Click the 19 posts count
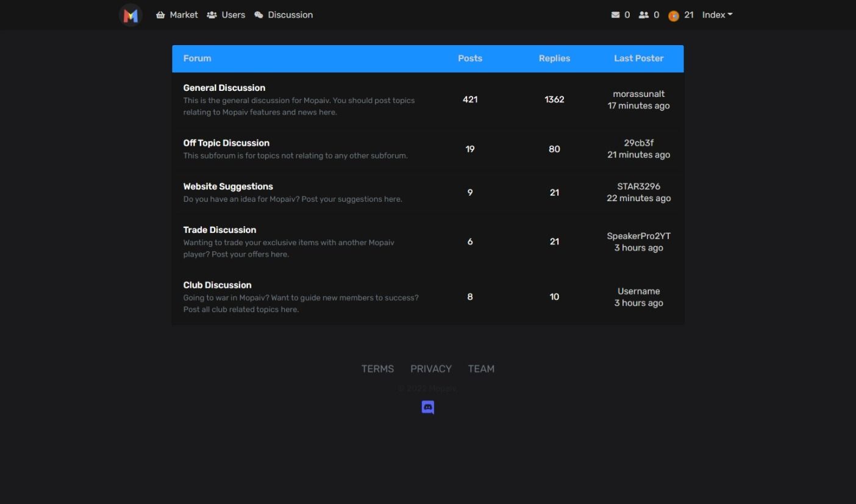The height and width of the screenshot is (504, 856). 470,149
